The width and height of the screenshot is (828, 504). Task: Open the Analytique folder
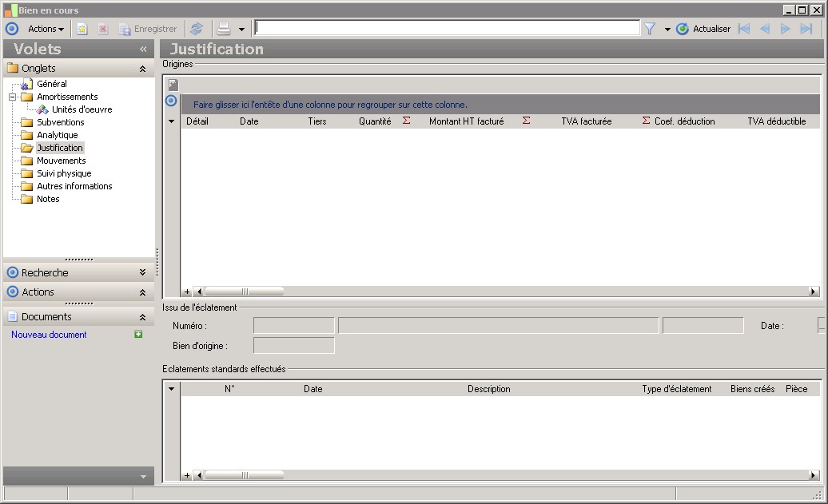coord(57,135)
